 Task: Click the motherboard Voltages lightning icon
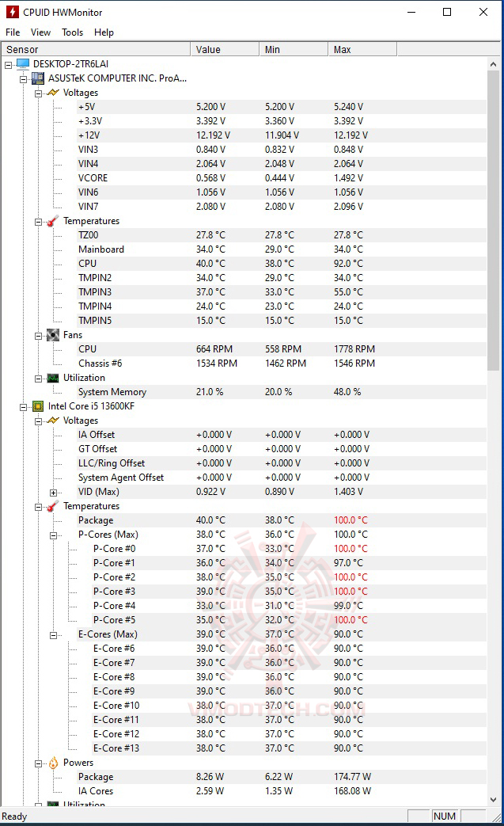click(x=52, y=93)
